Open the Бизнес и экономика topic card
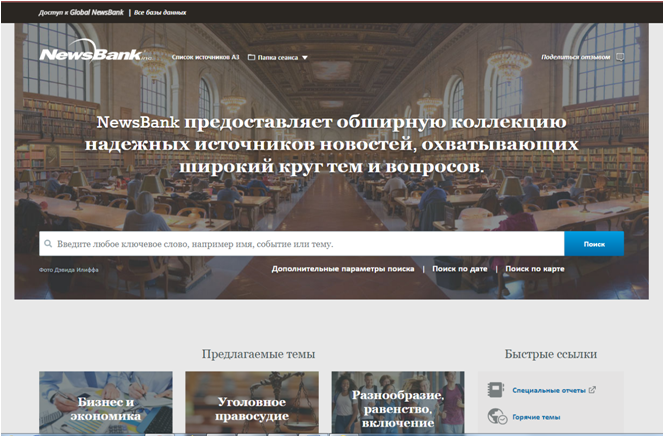 pos(106,402)
